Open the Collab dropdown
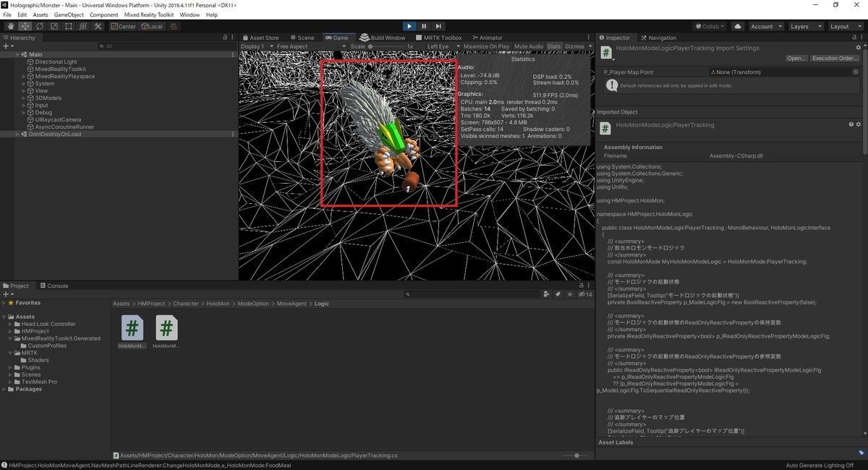 coord(710,26)
